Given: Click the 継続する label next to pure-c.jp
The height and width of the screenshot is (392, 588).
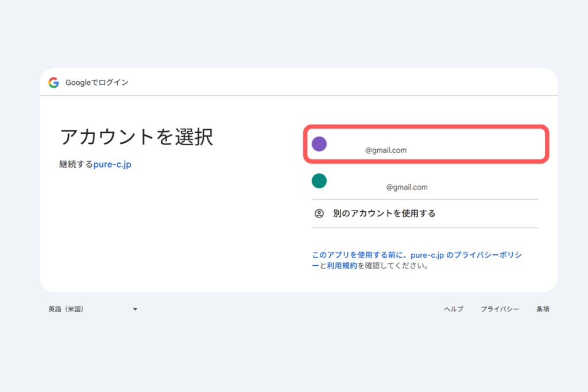Looking at the screenshot, I should [76, 163].
